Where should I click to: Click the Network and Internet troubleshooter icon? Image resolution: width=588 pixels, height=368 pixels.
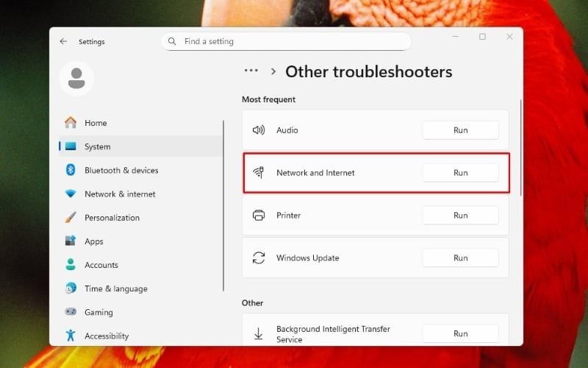pyautogui.click(x=259, y=172)
